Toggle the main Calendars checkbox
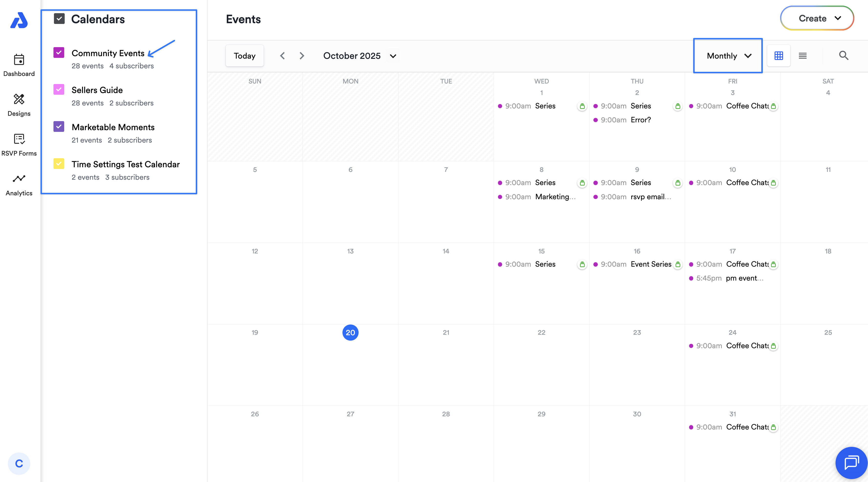The width and height of the screenshot is (868, 482). coord(59,19)
